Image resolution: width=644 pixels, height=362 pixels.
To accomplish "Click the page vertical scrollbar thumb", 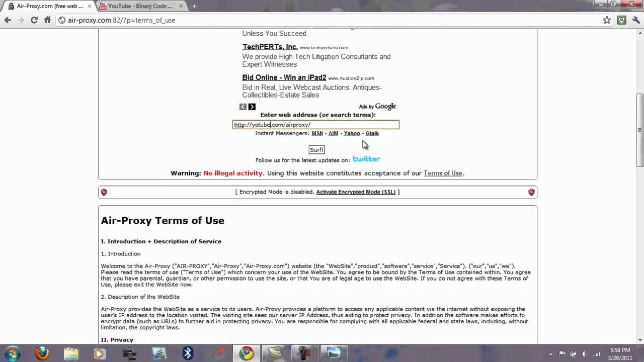I will 640,130.
